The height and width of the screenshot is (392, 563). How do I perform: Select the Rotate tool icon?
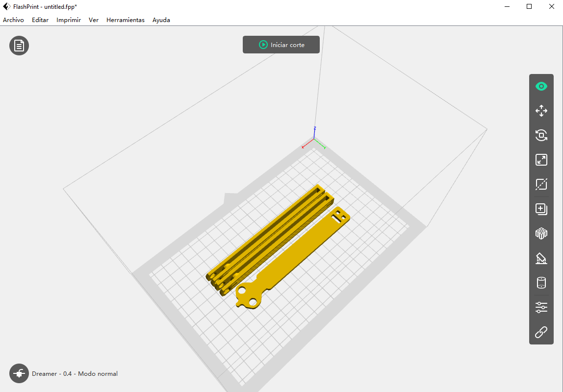(x=541, y=135)
